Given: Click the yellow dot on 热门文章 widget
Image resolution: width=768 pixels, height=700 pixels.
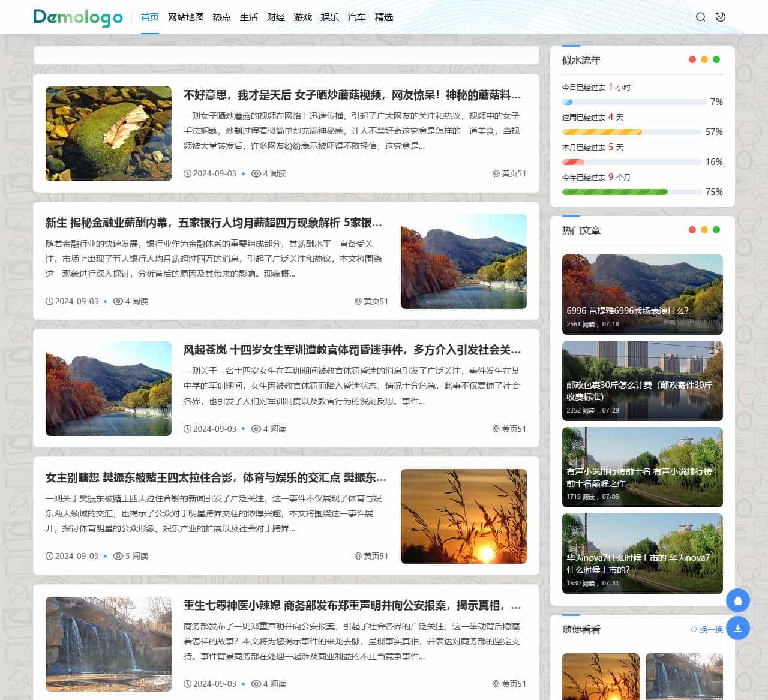Looking at the screenshot, I should (704, 229).
